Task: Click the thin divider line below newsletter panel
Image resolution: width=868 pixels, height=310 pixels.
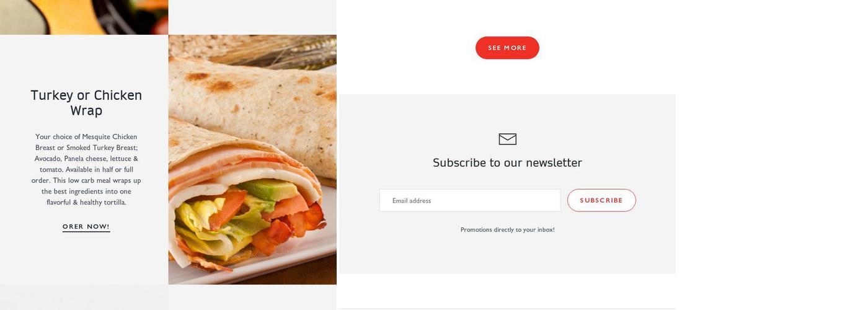Action: coord(507,308)
